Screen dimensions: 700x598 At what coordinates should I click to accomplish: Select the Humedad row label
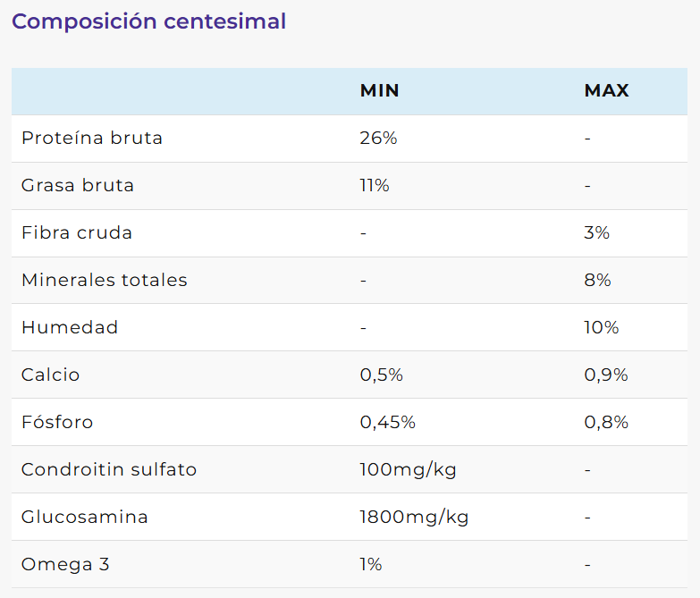coord(70,328)
